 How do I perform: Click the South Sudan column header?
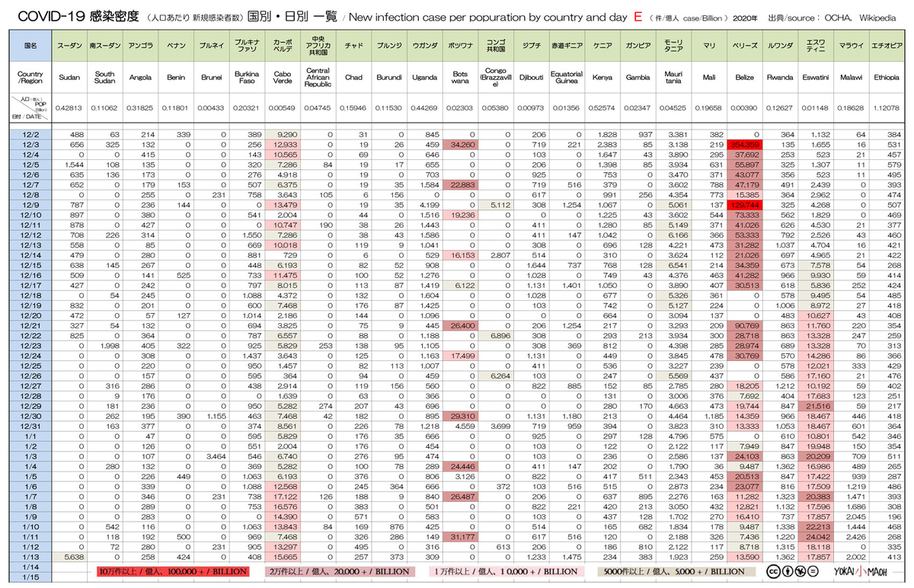point(105,78)
